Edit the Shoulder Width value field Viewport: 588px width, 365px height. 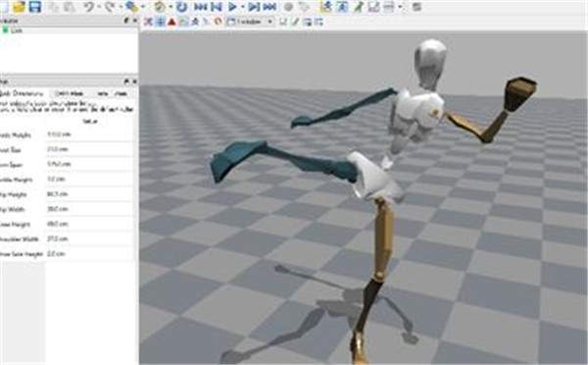point(89,238)
